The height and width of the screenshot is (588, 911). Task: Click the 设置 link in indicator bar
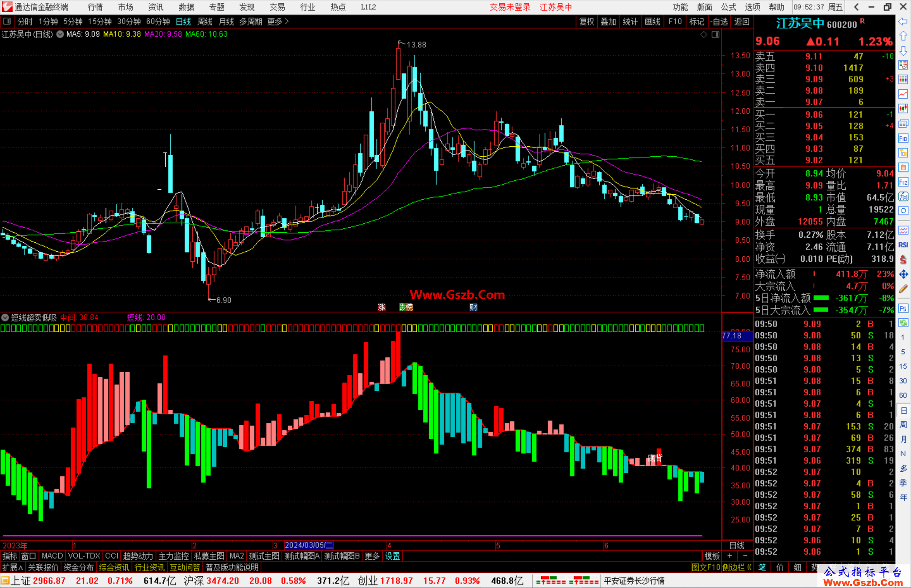[392, 556]
